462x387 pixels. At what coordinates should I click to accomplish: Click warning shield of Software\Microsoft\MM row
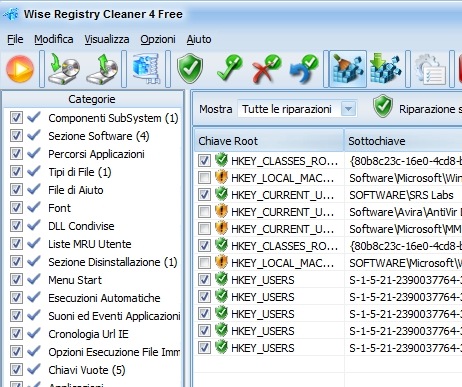coord(221,228)
